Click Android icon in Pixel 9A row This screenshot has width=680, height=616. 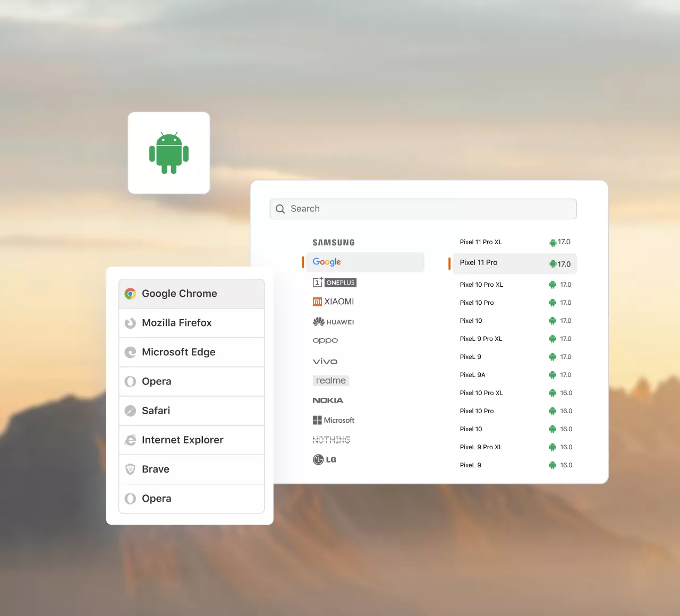point(552,375)
